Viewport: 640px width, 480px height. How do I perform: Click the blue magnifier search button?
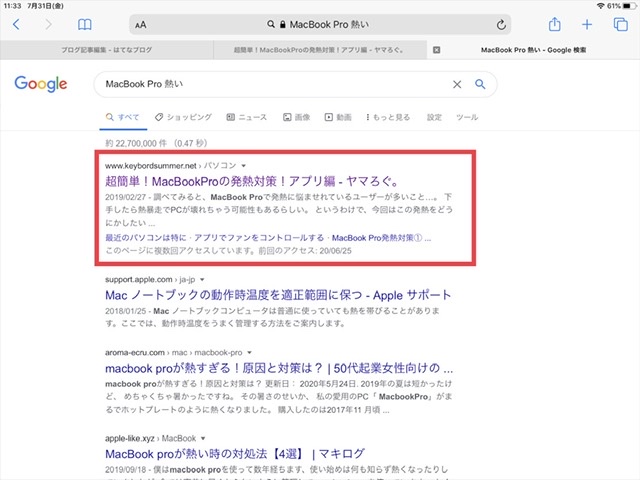480,84
